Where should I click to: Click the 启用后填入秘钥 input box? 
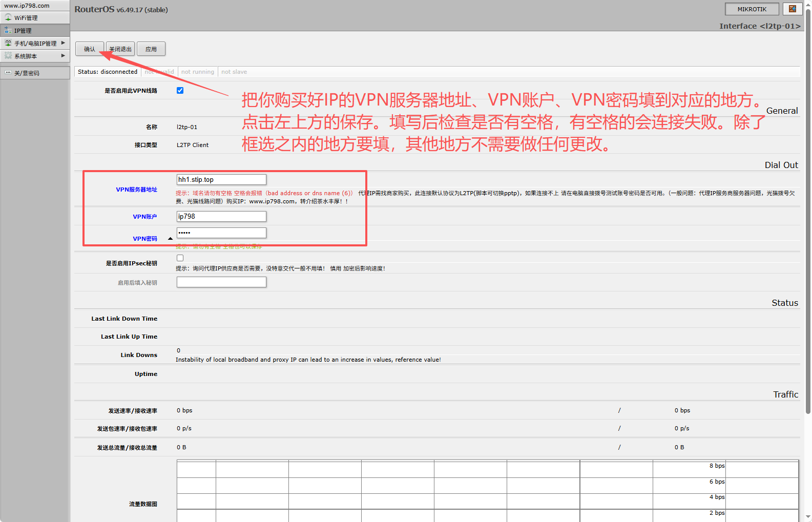221,282
